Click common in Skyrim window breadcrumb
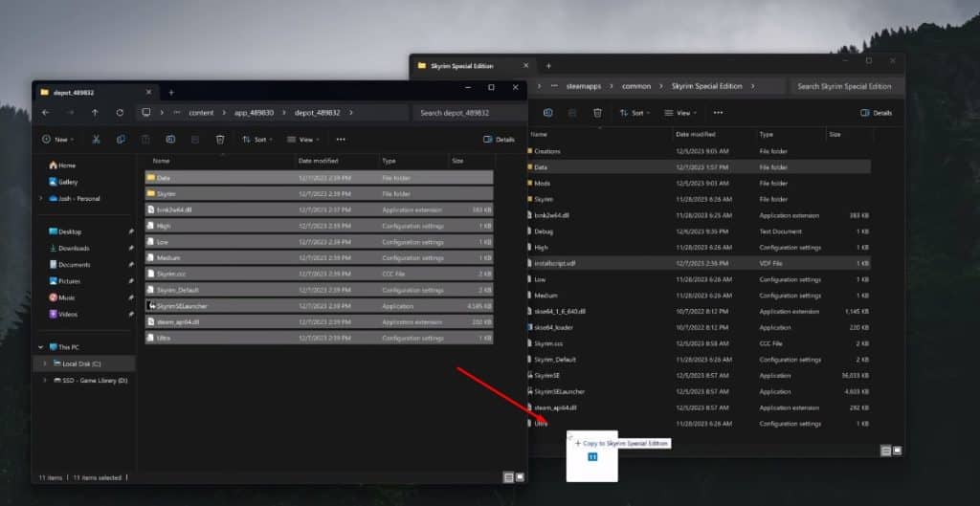 (636, 86)
